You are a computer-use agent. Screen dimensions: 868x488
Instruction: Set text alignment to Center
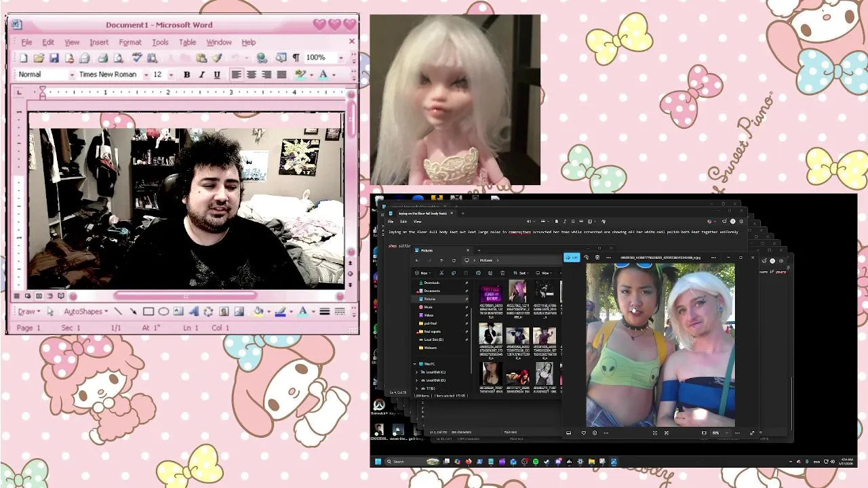click(251, 75)
